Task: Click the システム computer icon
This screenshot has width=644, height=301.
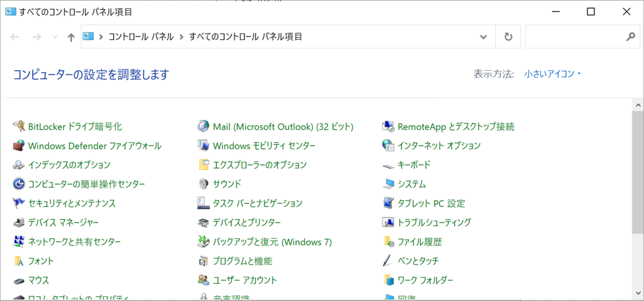Action: (x=388, y=184)
